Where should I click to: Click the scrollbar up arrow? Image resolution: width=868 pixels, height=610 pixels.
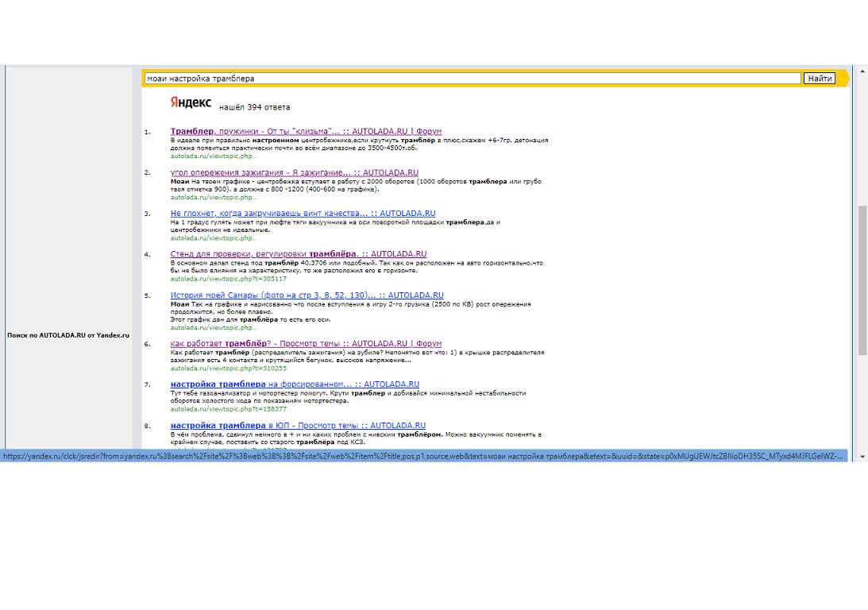[862, 71]
